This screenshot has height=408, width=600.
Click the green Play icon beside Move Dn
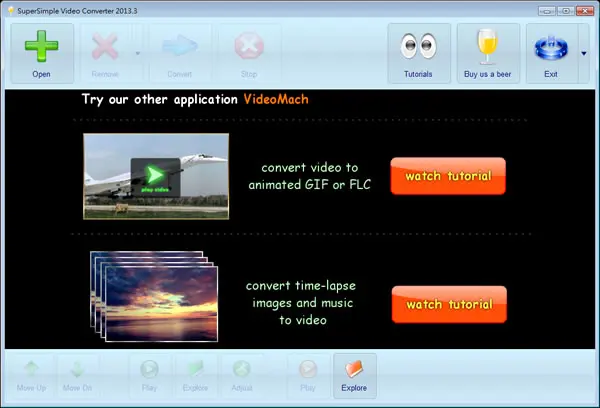click(x=149, y=376)
